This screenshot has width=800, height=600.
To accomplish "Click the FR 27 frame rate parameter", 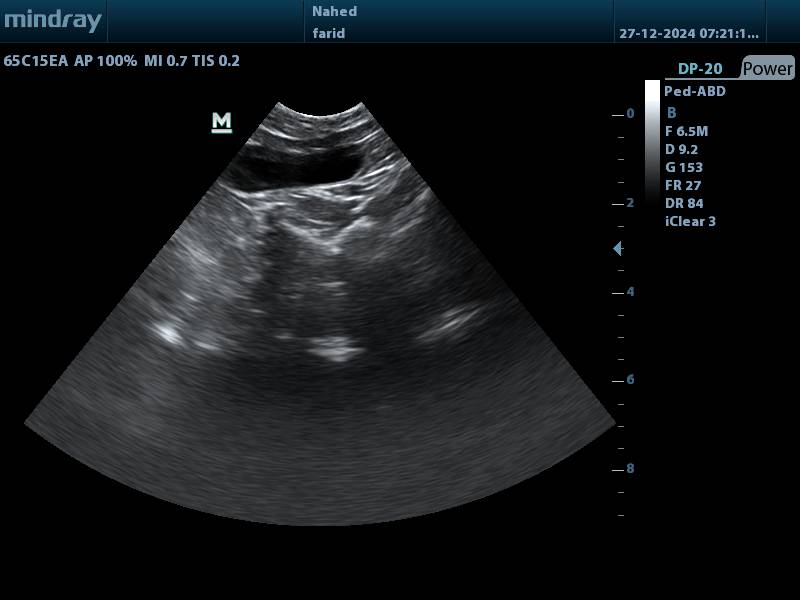I will (683, 185).
